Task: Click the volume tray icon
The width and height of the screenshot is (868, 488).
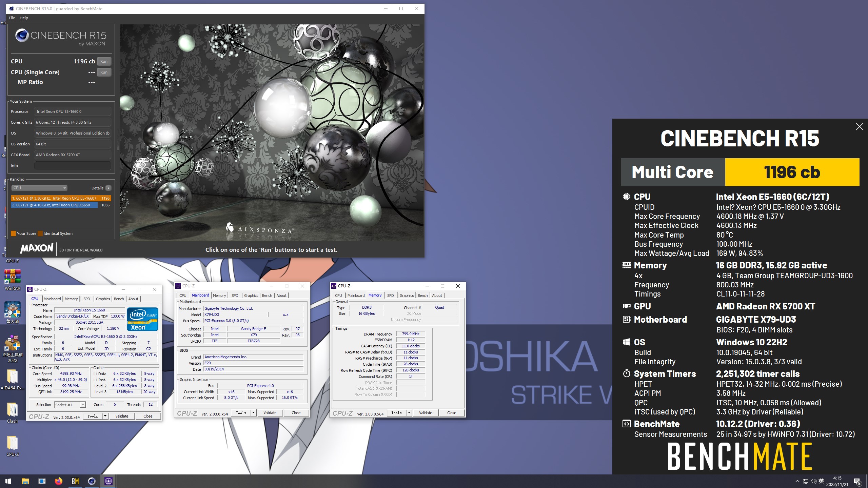Action: [814, 481]
